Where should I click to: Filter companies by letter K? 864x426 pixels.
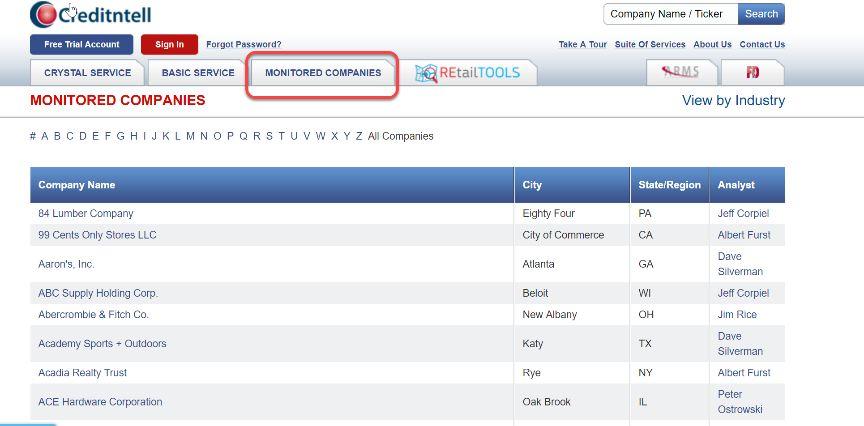click(166, 136)
